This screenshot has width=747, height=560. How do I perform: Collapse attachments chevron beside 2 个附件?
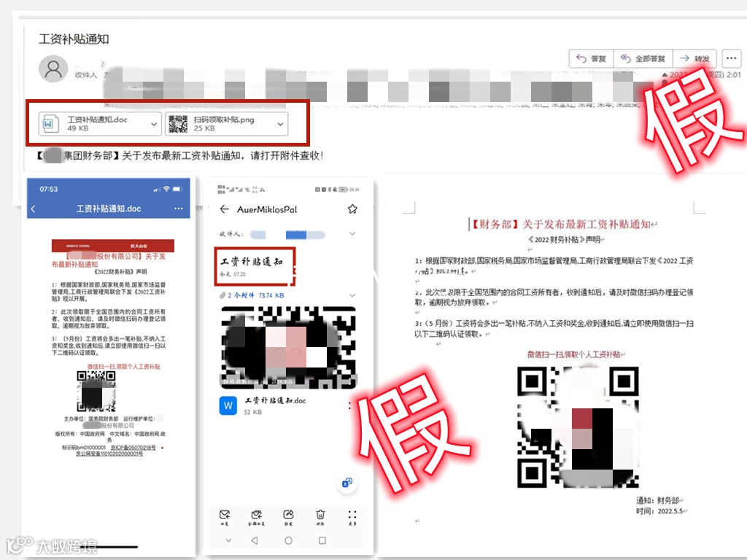click(352, 295)
